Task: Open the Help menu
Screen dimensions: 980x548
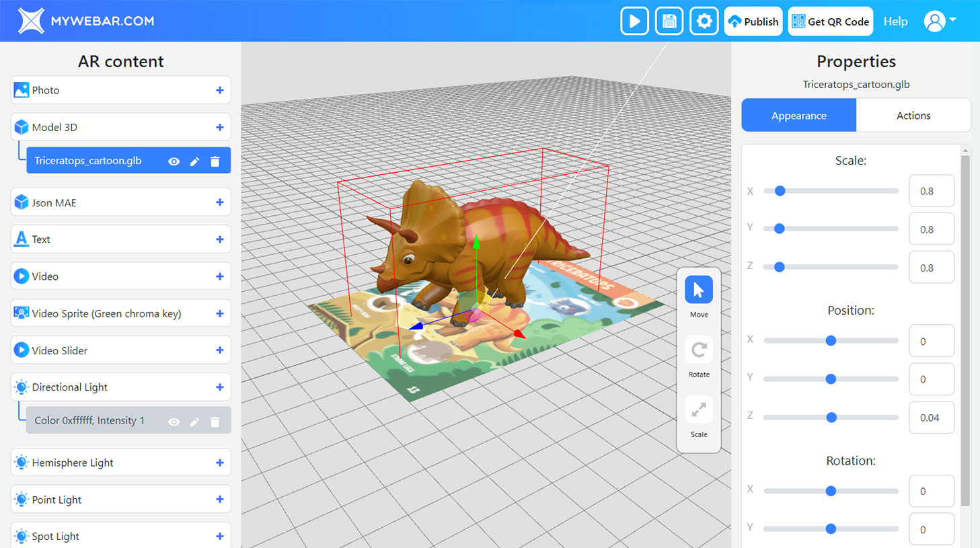Action: pyautogui.click(x=895, y=21)
